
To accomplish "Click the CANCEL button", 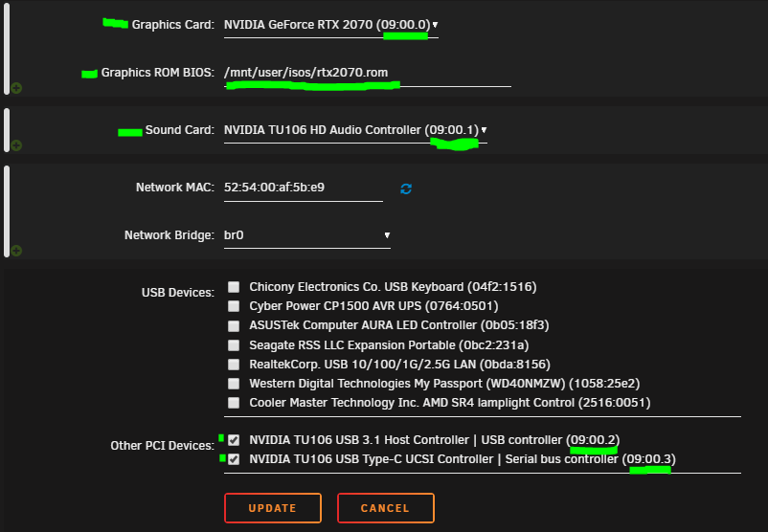I will (386, 508).
